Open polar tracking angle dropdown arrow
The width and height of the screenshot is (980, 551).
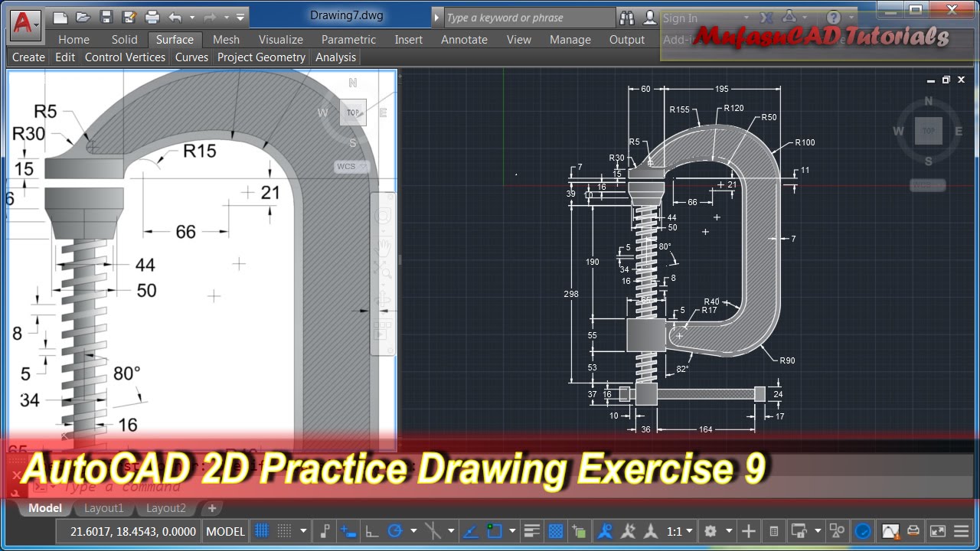413,531
